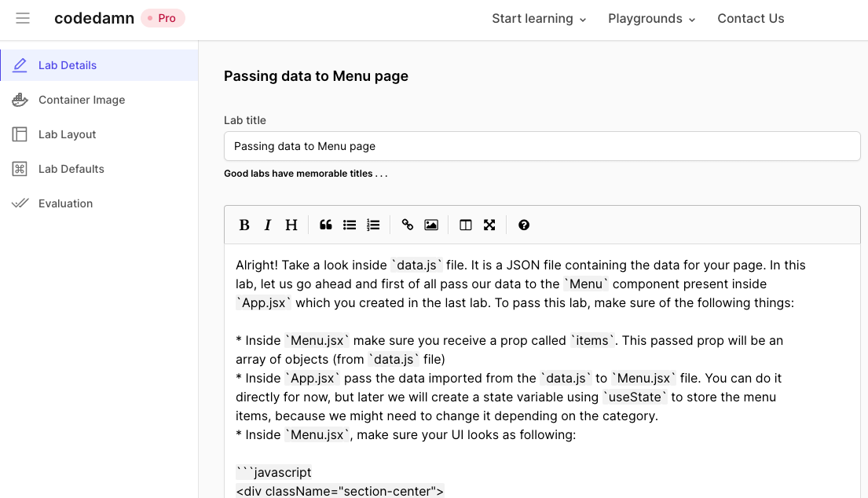Image resolution: width=868 pixels, height=498 pixels.
Task: Insert a blockquote using the quote icon
Action: pyautogui.click(x=326, y=225)
